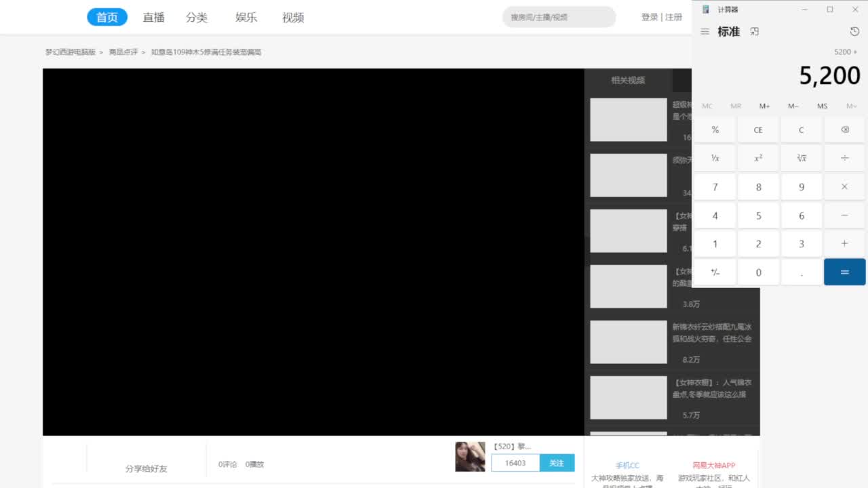Click digit 8 on calculator
Viewport: 868px width, 488px height.
[x=758, y=186]
